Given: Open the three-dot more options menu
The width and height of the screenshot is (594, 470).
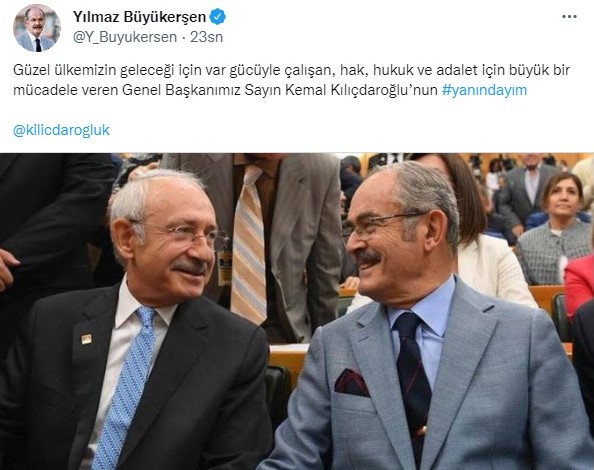Looking at the screenshot, I should 569,17.
